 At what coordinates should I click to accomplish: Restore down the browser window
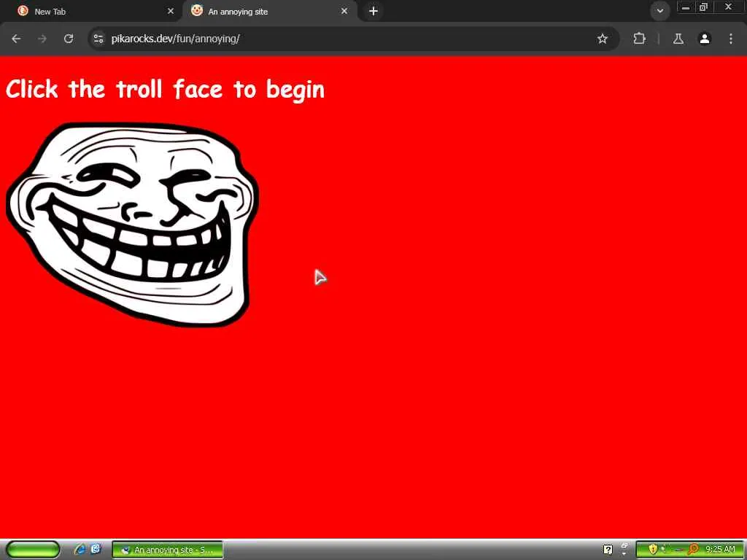coord(704,7)
